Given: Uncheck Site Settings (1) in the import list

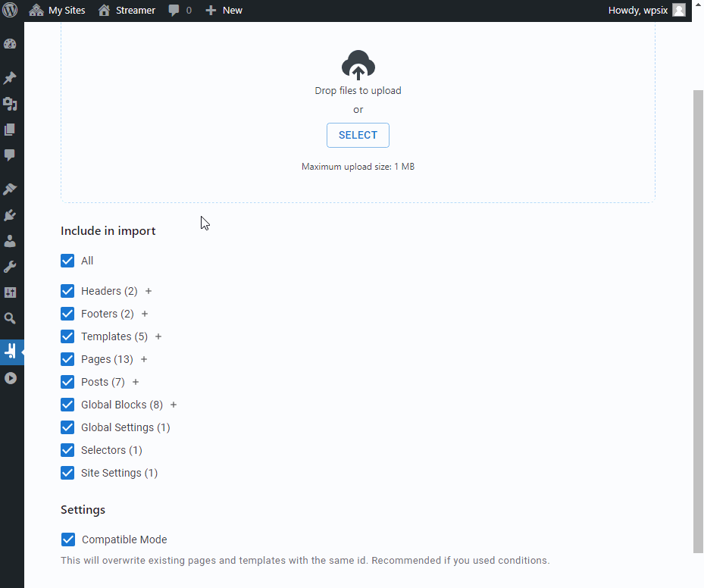Looking at the screenshot, I should click(x=67, y=472).
